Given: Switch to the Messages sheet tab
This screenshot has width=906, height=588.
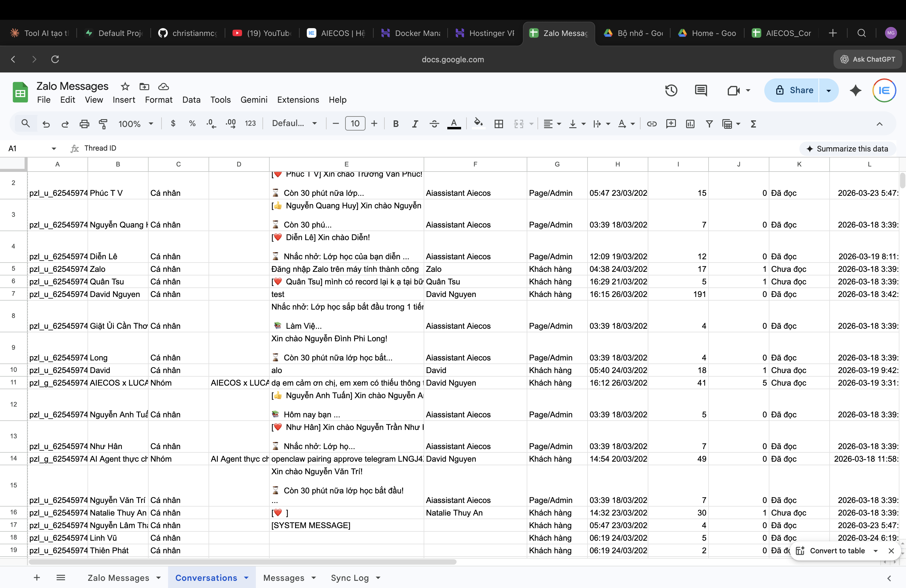Looking at the screenshot, I should (284, 578).
